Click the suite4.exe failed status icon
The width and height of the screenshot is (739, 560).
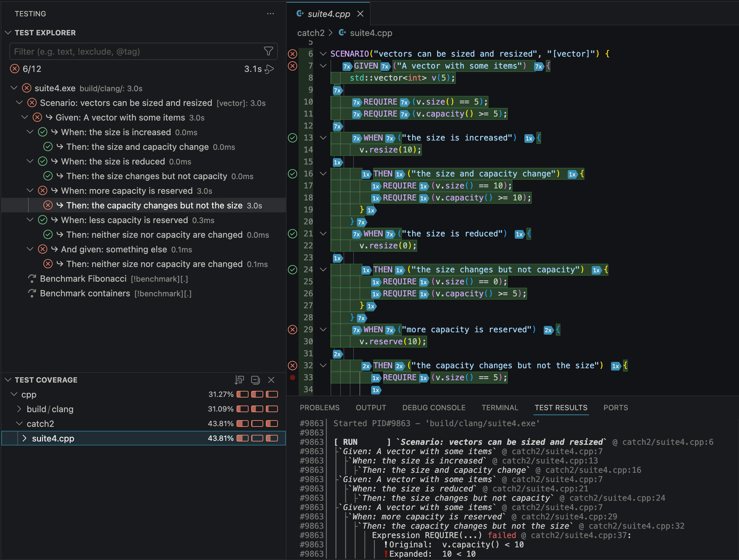pos(27,88)
